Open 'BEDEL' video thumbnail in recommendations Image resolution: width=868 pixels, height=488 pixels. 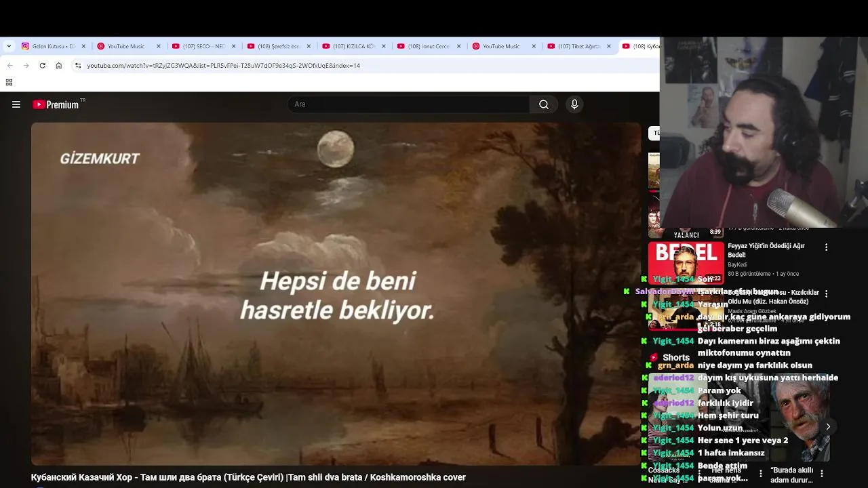click(x=686, y=263)
